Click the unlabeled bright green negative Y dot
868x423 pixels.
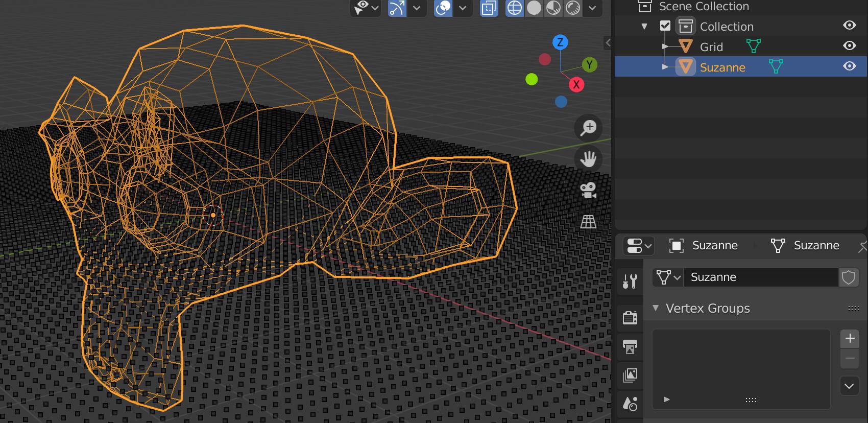[x=532, y=79]
